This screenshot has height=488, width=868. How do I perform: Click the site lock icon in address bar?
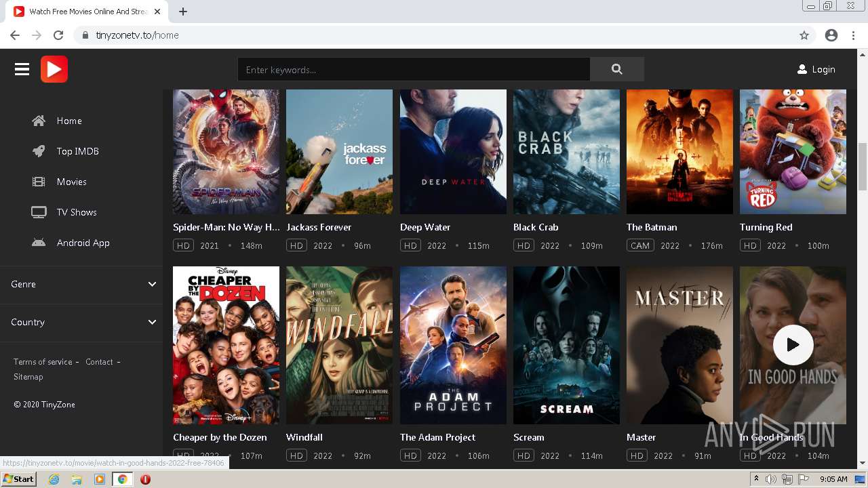click(85, 35)
